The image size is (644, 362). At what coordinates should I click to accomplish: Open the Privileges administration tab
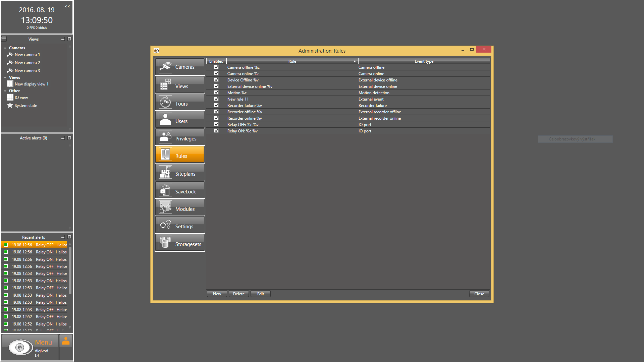tap(180, 137)
